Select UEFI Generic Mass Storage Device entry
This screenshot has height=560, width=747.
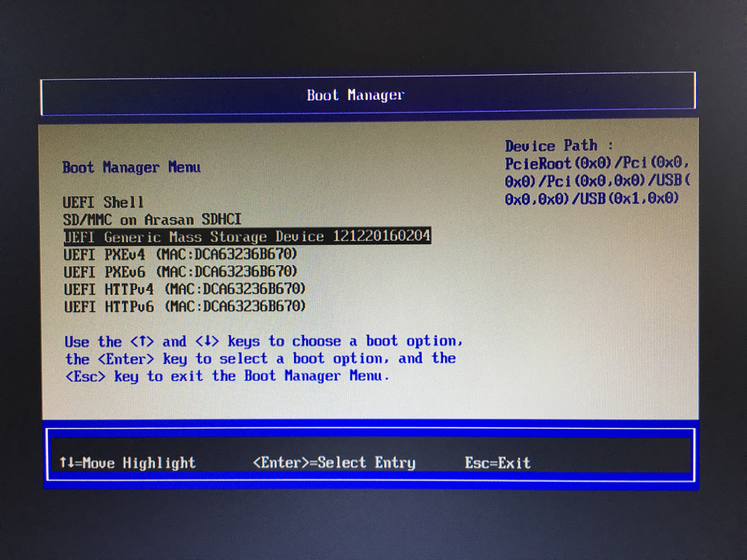point(247,236)
